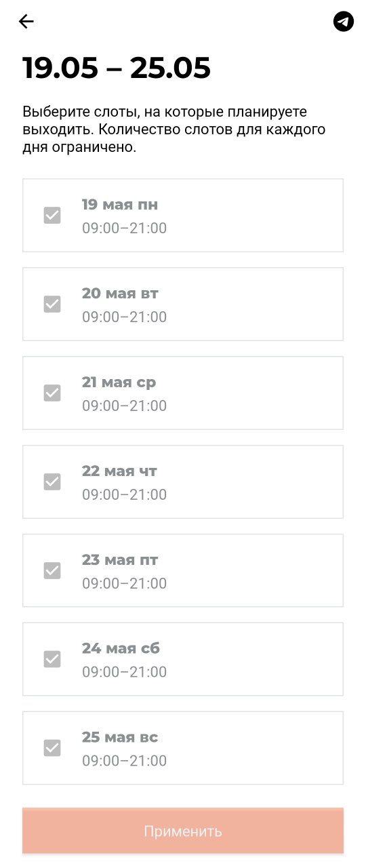
Task: Tap the 21 мая ср date label
Action: point(119,382)
